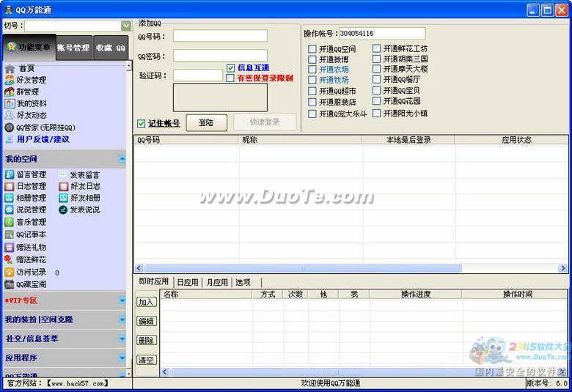Enable 开通农场 checkbox
Screen dimensions: 572x392
pos(312,70)
